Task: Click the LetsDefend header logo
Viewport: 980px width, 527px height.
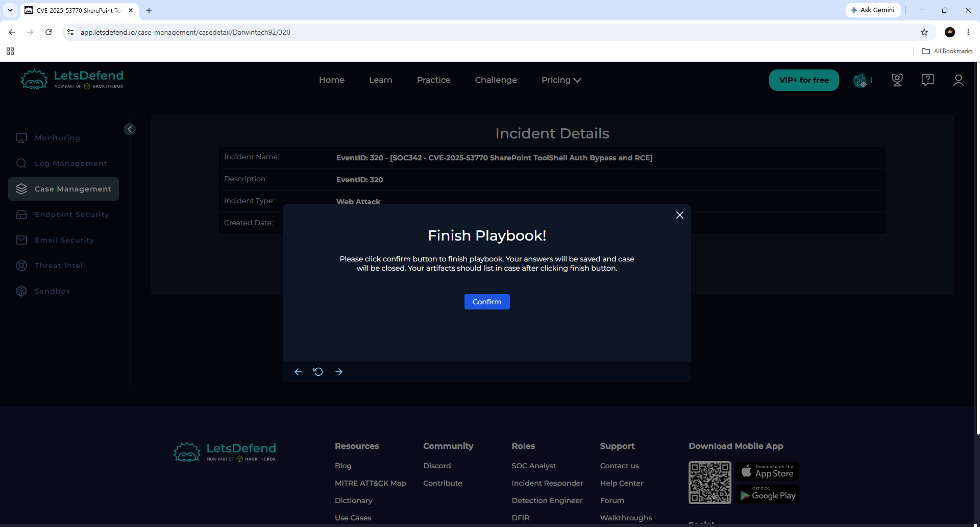Action: [72, 80]
